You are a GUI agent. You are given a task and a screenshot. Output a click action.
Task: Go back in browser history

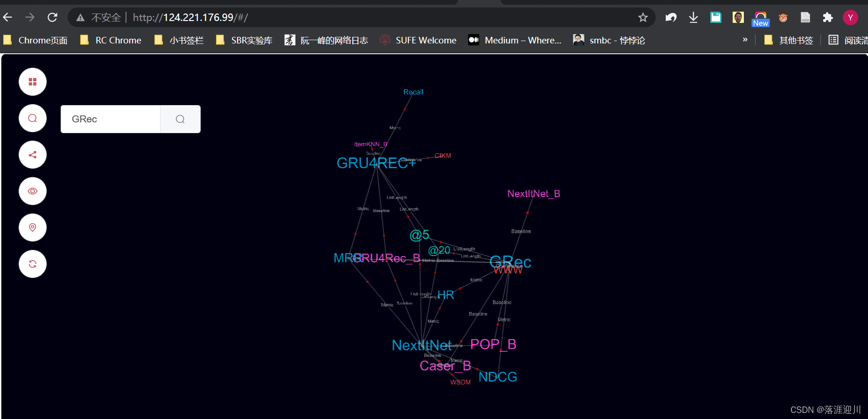pyautogui.click(x=7, y=17)
